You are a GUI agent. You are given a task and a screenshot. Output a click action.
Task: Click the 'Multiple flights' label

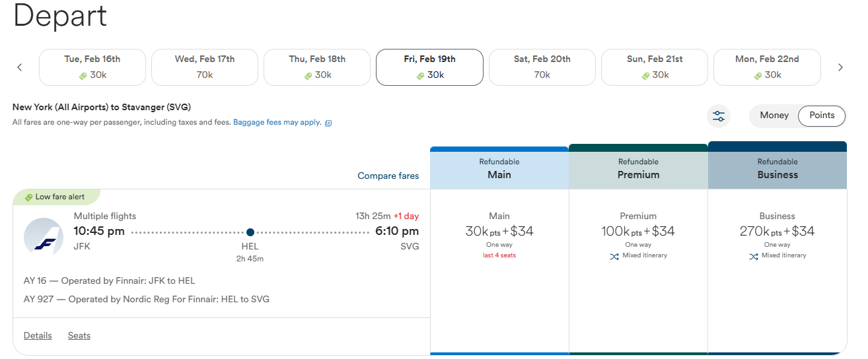(105, 216)
